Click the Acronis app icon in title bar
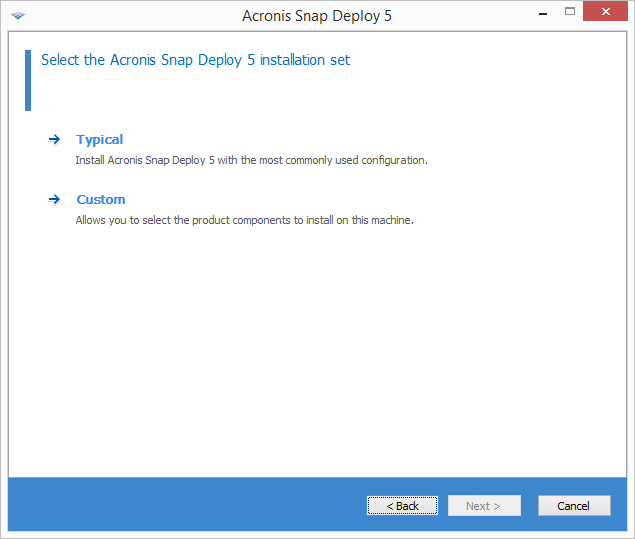635x539 pixels. coord(18,16)
